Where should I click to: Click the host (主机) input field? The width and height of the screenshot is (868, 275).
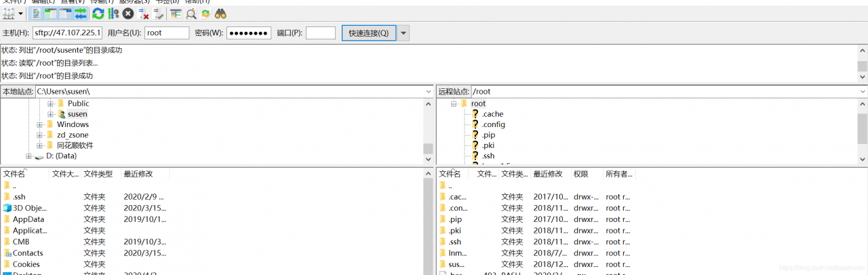coord(68,33)
